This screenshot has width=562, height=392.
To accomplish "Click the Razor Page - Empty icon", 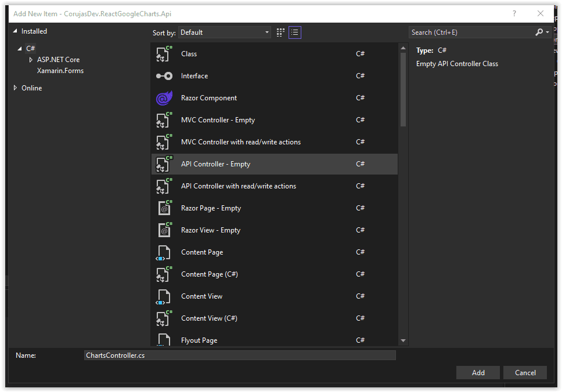I will click(164, 208).
